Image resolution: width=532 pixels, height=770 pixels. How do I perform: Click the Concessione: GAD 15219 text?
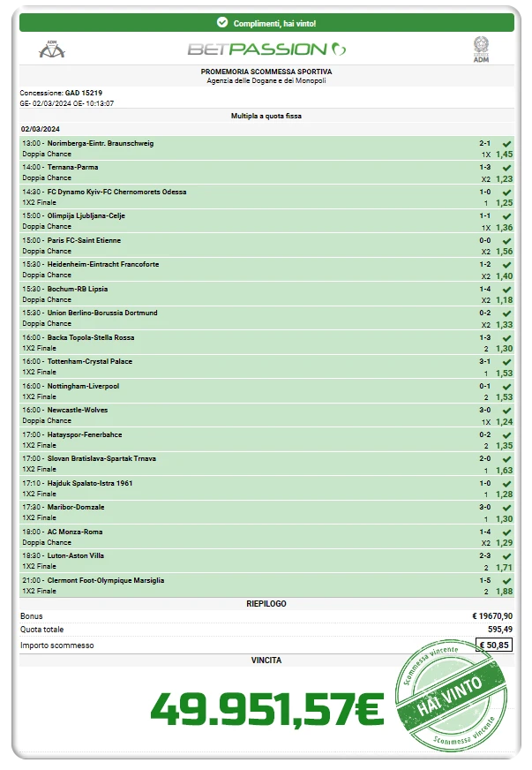point(61,93)
